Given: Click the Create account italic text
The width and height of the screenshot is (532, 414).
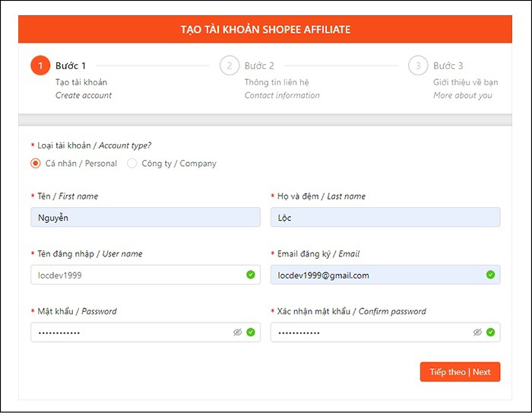Looking at the screenshot, I should (84, 95).
